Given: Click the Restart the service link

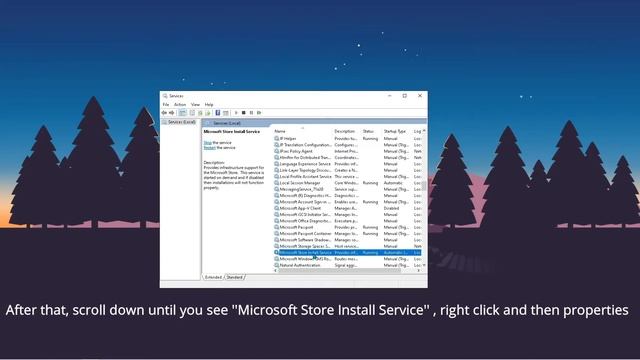Looking at the screenshot, I should pyautogui.click(x=209, y=148).
